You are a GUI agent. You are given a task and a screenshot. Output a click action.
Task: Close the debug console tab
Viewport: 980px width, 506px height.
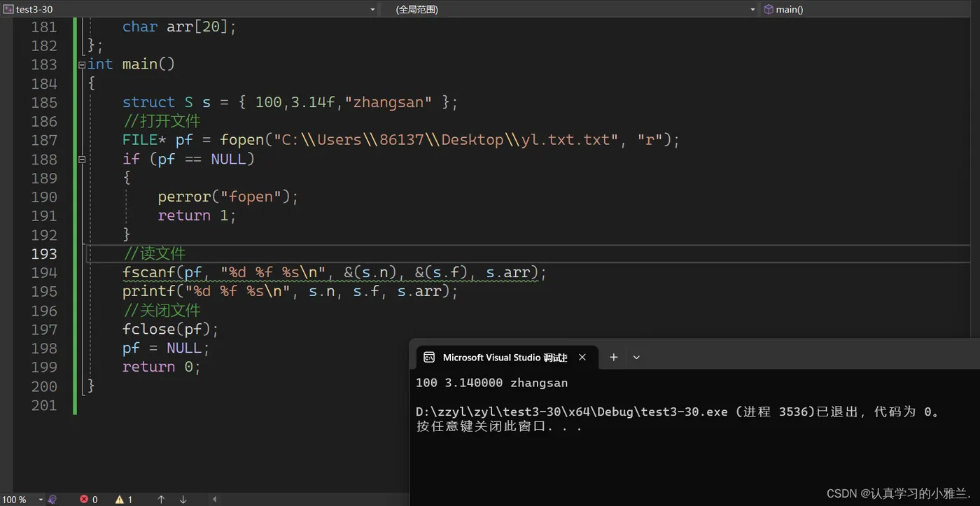582,357
